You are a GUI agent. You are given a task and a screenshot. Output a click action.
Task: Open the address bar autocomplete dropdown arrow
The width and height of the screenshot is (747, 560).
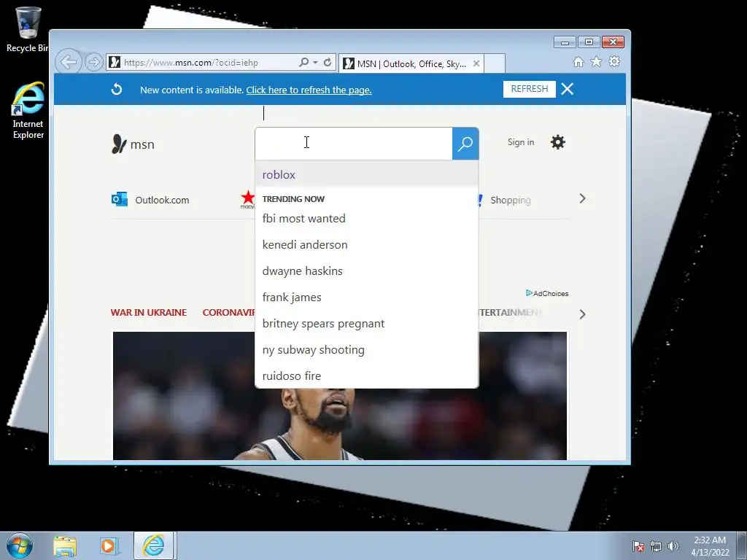pyautogui.click(x=315, y=63)
